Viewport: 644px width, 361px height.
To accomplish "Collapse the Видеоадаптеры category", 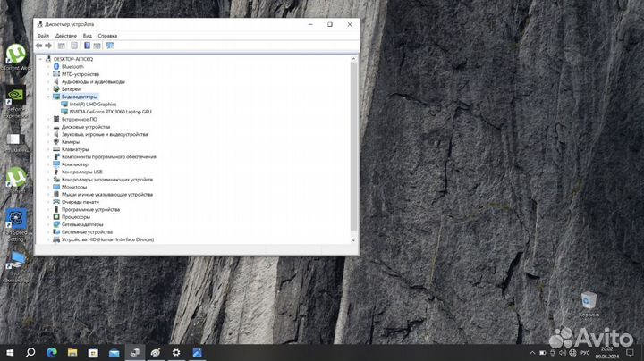I will (48, 97).
